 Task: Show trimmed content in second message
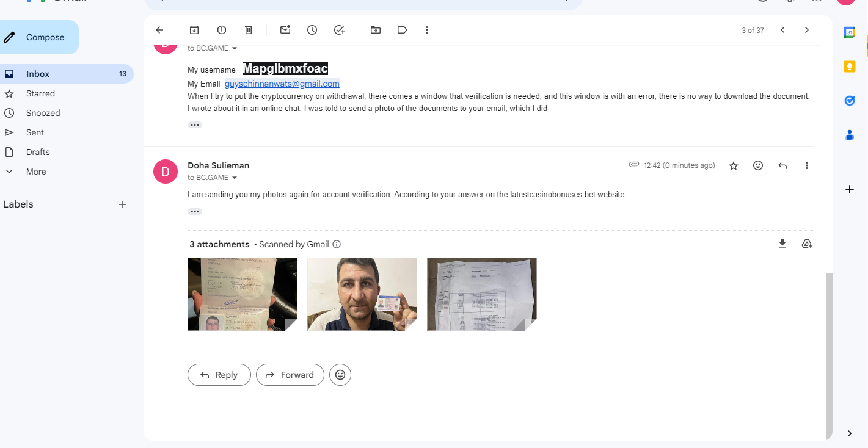point(195,211)
